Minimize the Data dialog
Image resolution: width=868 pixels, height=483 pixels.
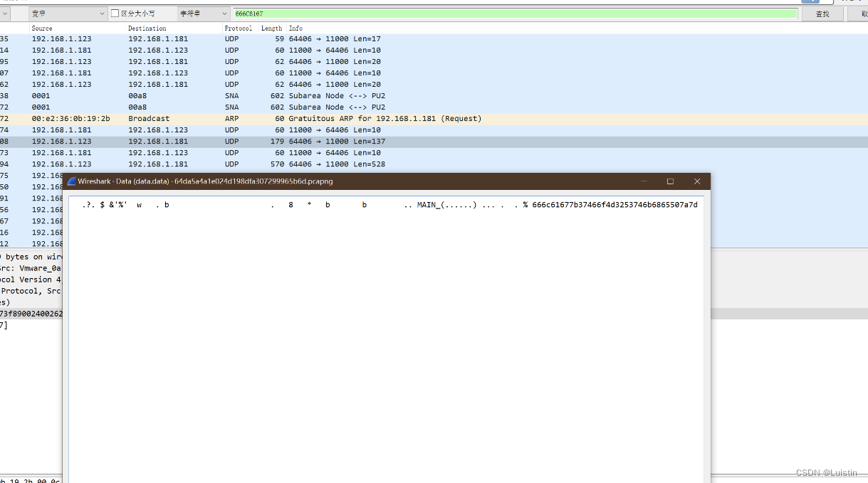pyautogui.click(x=643, y=181)
